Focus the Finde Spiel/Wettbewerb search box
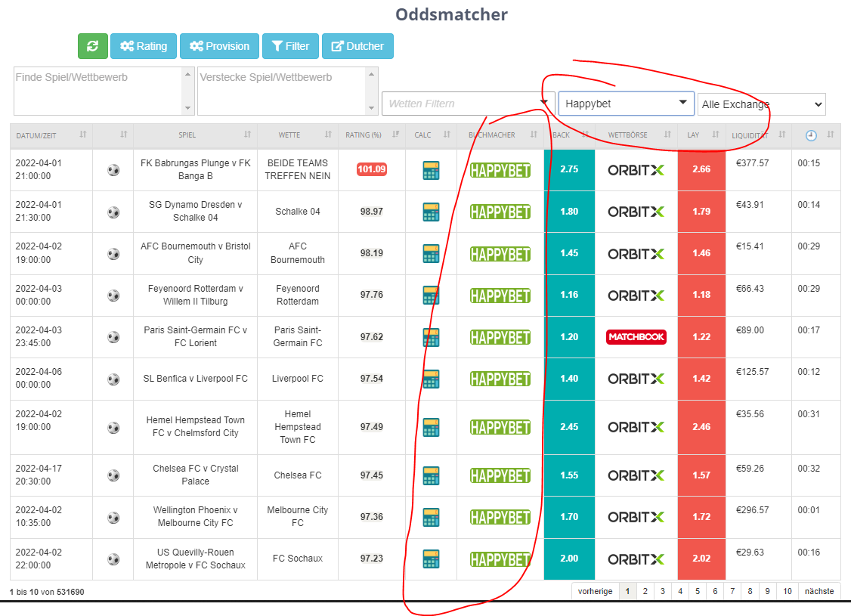Screen dimensions: 851x616 103,91
